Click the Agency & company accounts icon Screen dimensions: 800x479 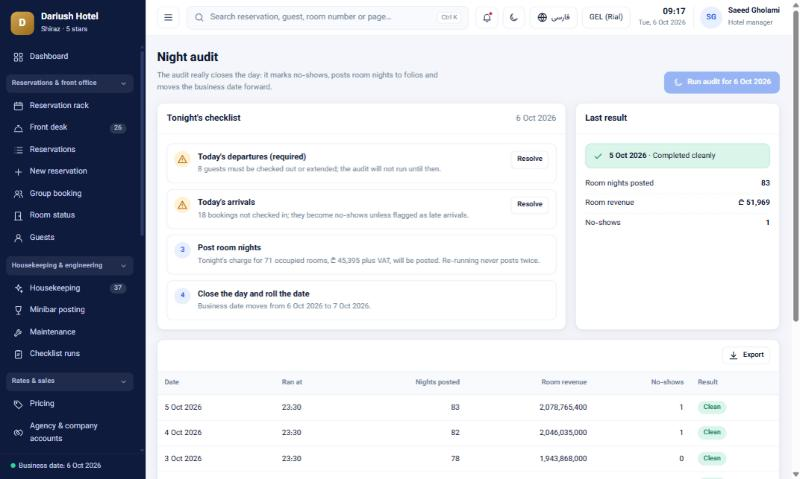pos(18,433)
